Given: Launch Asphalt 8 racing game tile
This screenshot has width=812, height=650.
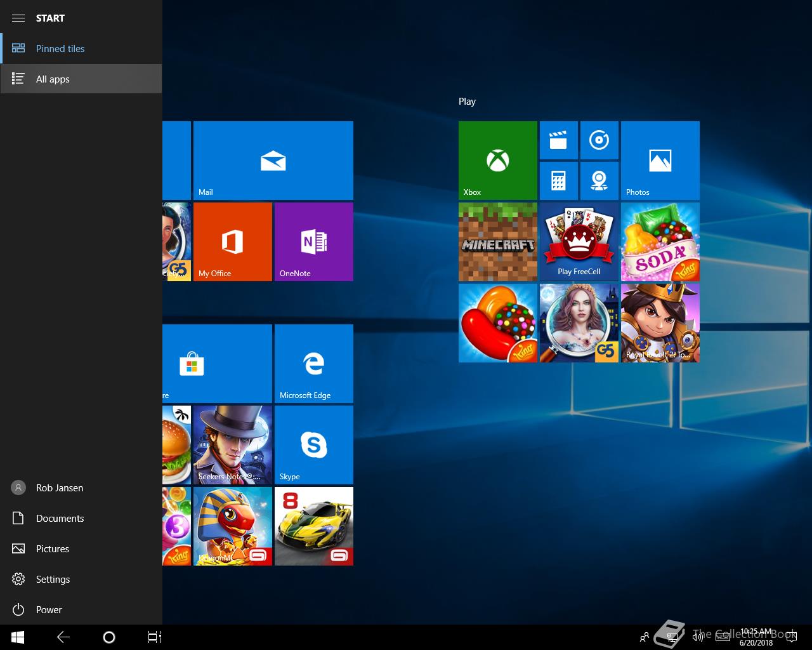Looking at the screenshot, I should coord(314,526).
